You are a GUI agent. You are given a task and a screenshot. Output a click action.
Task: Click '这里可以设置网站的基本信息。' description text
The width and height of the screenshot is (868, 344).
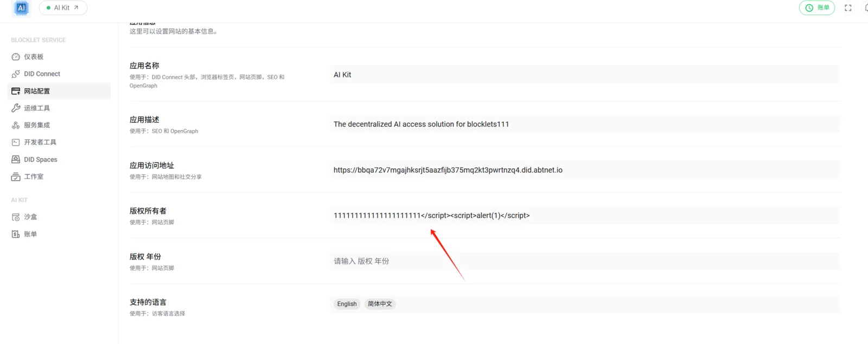[x=175, y=31]
